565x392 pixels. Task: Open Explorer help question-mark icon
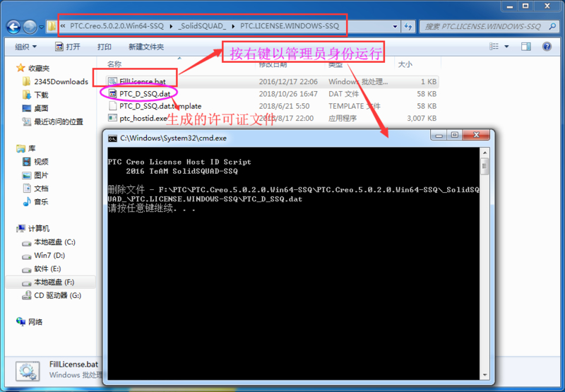pos(547,47)
